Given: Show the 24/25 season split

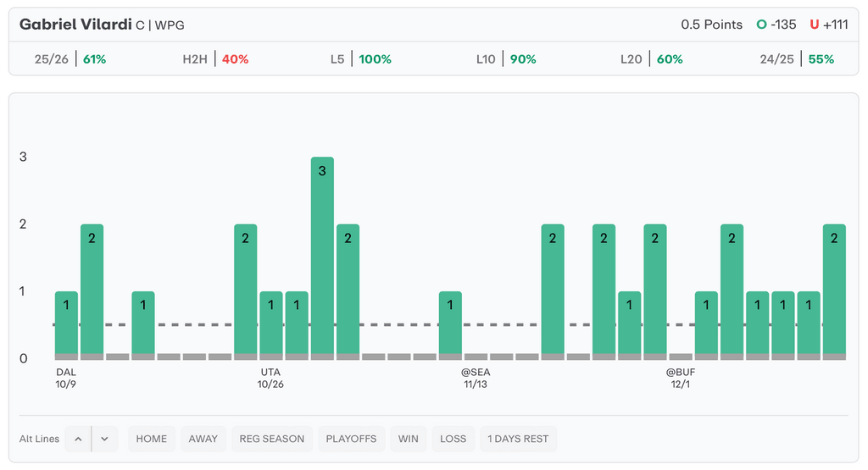Looking at the screenshot, I should (x=797, y=59).
